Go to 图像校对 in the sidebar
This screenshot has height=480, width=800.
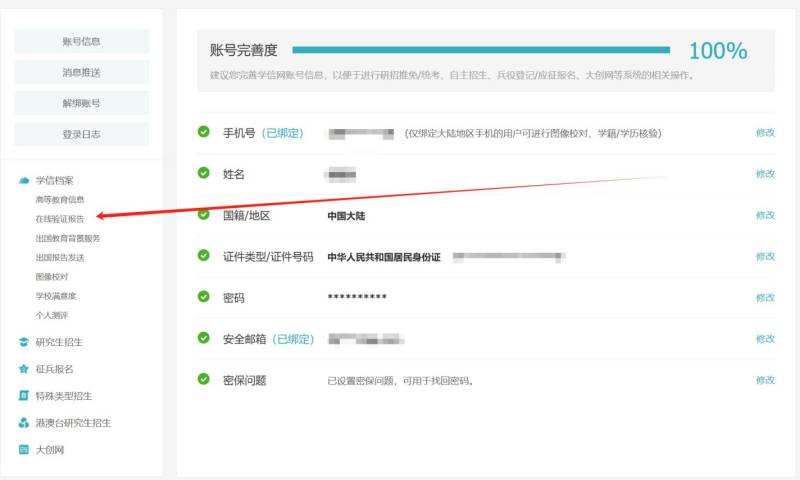(x=52, y=276)
